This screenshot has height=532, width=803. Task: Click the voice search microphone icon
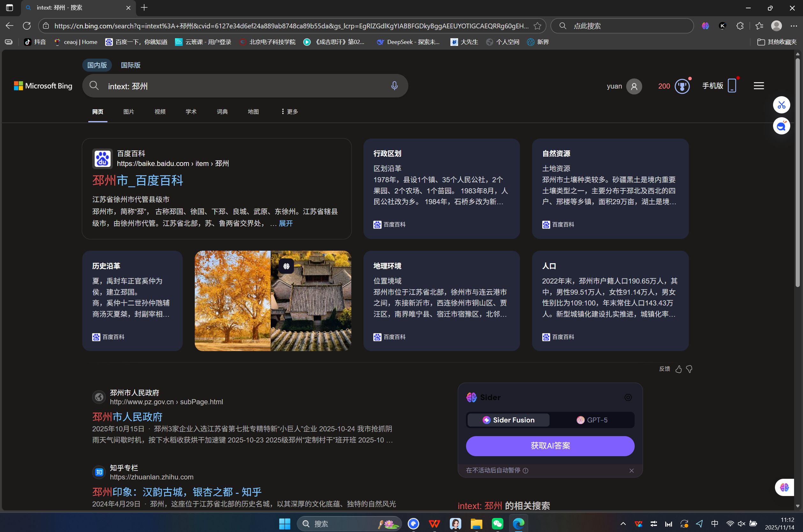click(394, 86)
